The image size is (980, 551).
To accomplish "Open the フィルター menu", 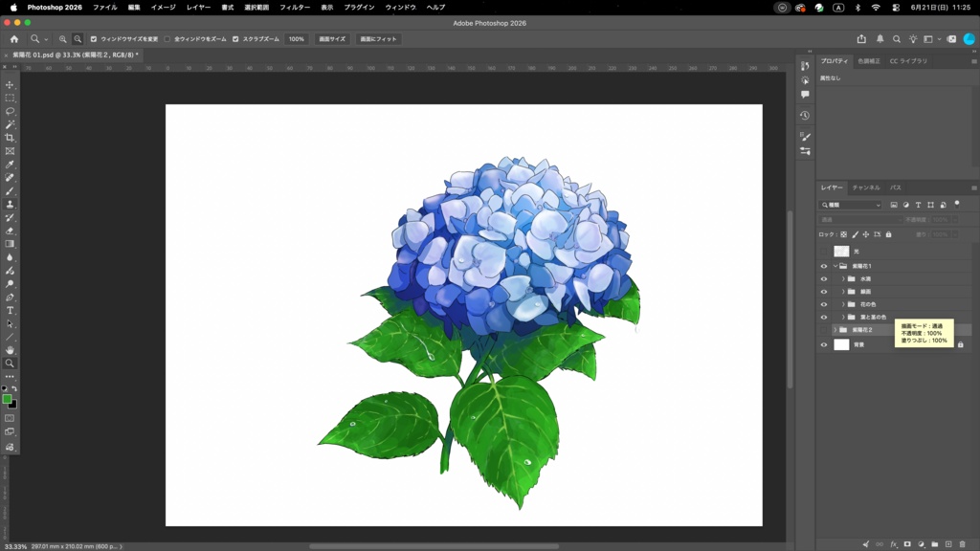I will (295, 8).
